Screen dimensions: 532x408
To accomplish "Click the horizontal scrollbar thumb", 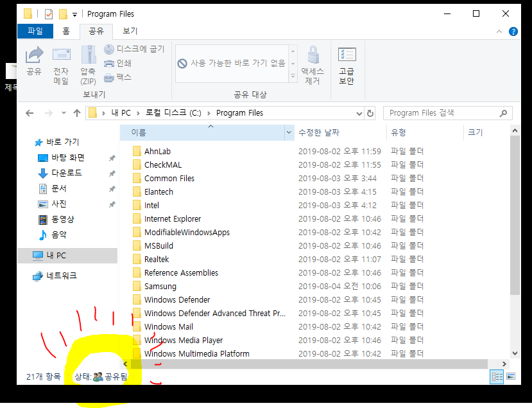I will point(309,364).
